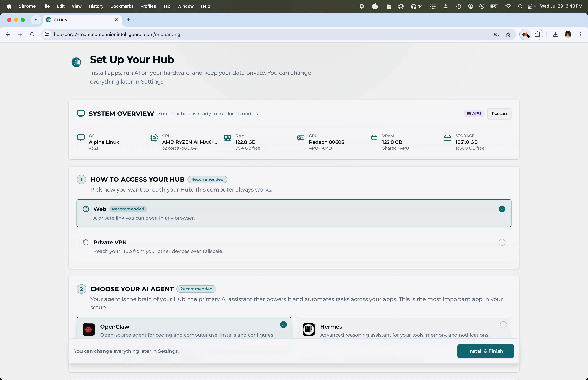The height and width of the screenshot is (380, 588).
Task: Select the Private VPN radio button
Action: click(x=502, y=242)
